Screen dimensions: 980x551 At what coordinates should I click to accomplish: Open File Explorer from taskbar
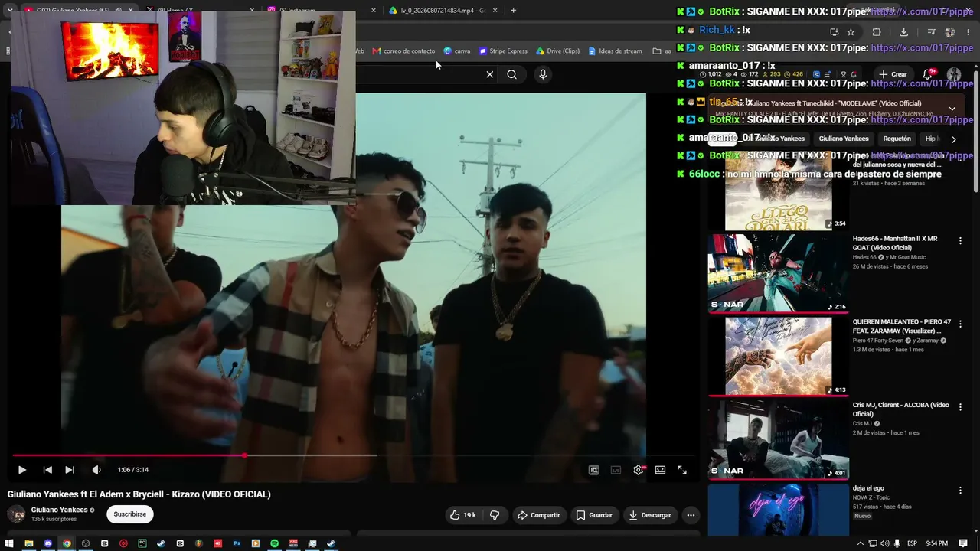[28, 543]
